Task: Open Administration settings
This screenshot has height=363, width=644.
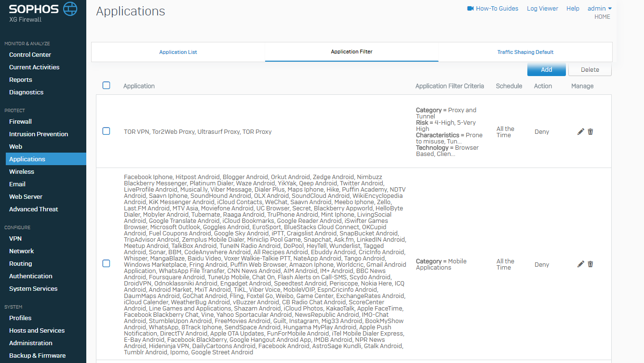Action: coord(31,343)
